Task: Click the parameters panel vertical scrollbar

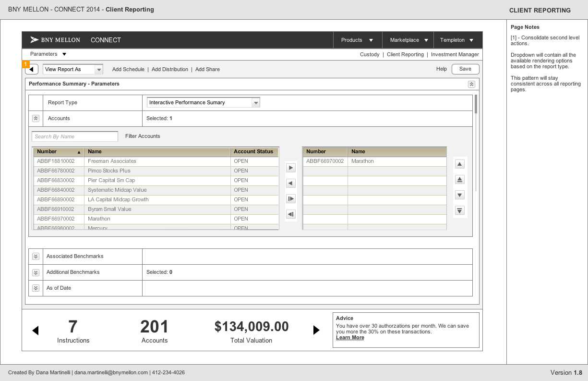Action: pyautogui.click(x=476, y=104)
